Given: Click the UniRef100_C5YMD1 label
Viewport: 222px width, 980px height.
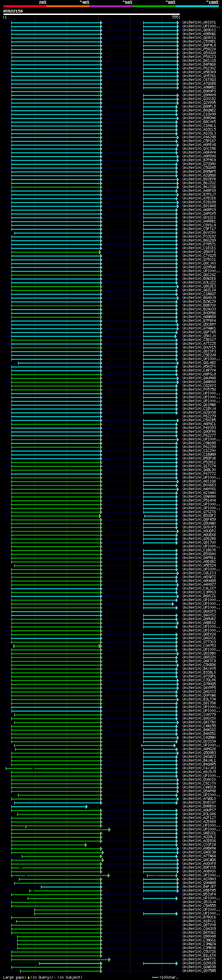Looking at the screenshot, I should pyautogui.click(x=199, y=42).
